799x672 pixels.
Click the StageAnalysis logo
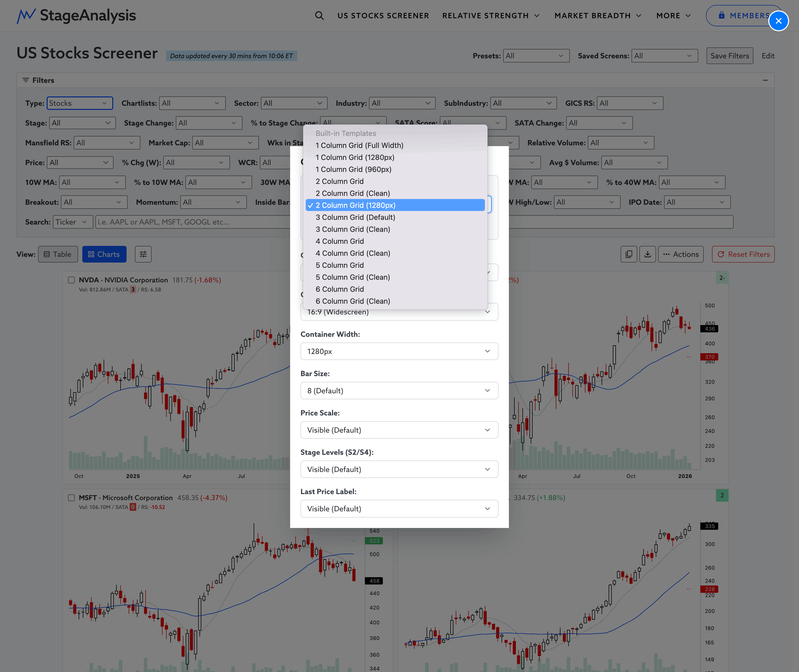pyautogui.click(x=76, y=16)
